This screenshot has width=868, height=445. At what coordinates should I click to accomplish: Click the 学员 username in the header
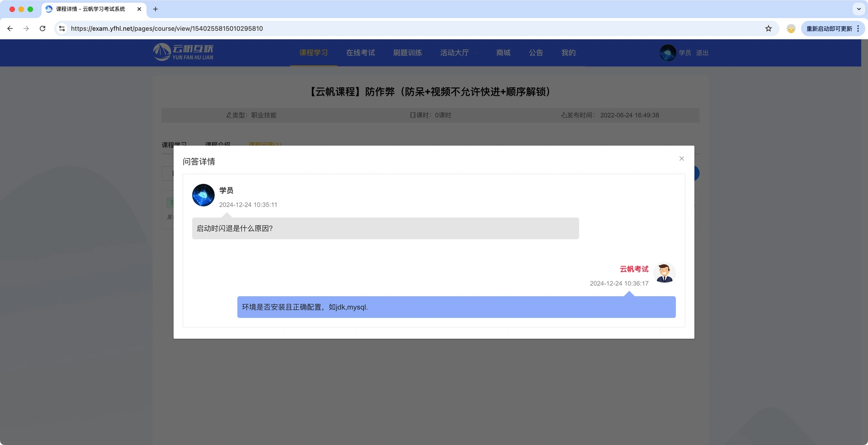(x=684, y=53)
